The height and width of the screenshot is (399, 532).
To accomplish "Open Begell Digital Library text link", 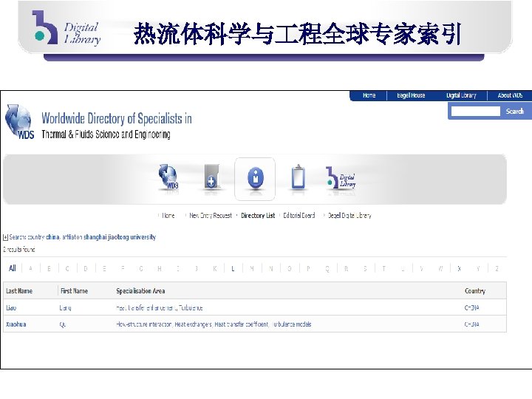I will pos(349,216).
